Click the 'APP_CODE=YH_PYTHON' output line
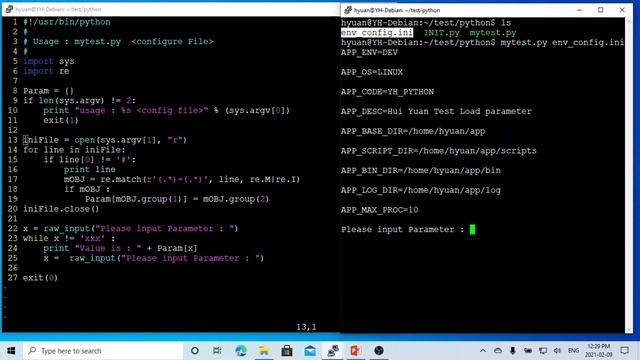Viewport: 640px width, 360px height. (x=387, y=92)
